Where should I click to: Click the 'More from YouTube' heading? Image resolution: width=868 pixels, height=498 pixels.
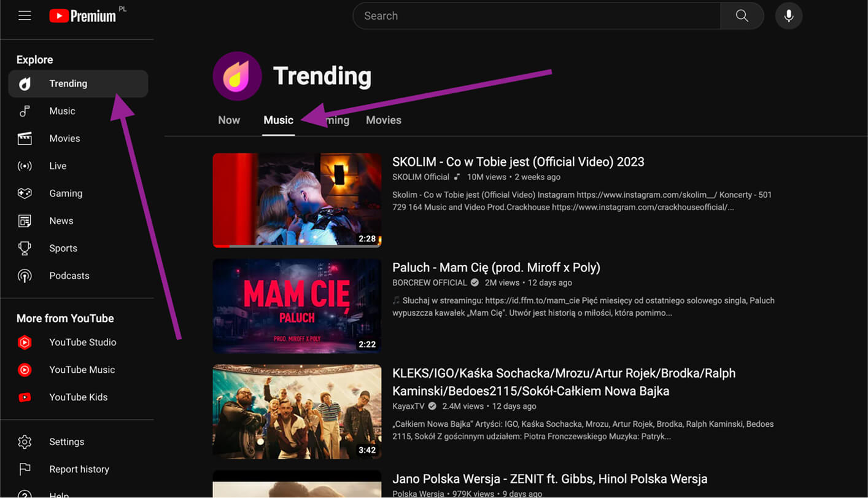[x=65, y=319]
